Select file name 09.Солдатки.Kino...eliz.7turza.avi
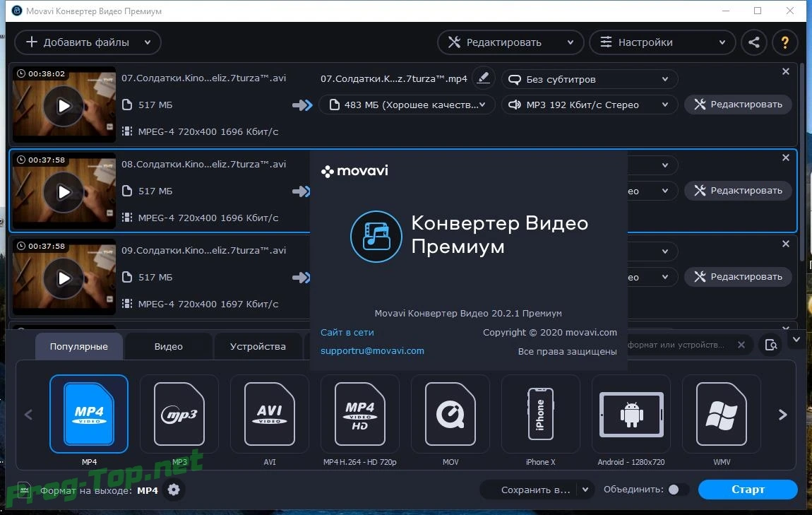Viewport: 812px width, 515px height. point(203,250)
